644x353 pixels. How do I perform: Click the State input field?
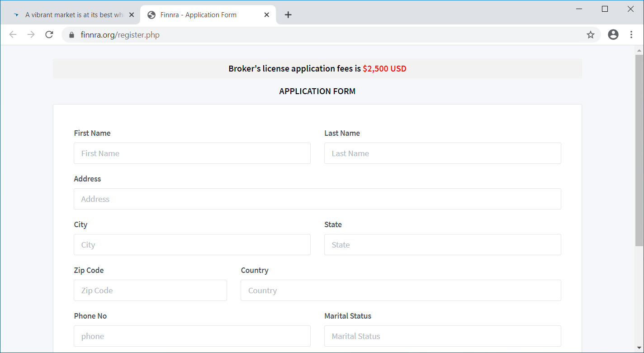tap(443, 245)
